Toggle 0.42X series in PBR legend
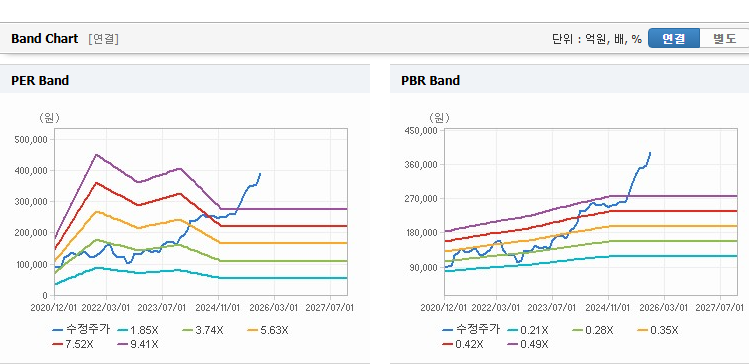This screenshot has height=364, width=749. (463, 344)
